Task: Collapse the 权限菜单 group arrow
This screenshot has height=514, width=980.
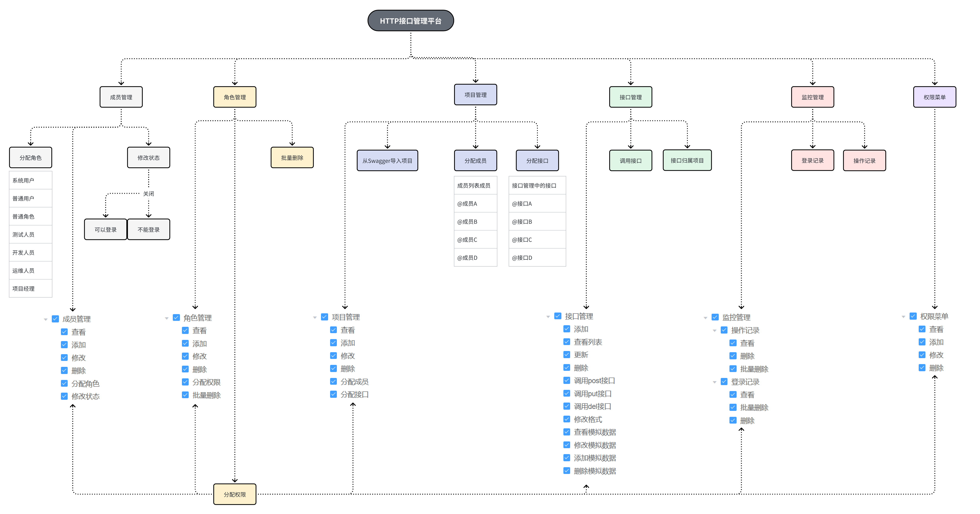Action: pos(904,316)
